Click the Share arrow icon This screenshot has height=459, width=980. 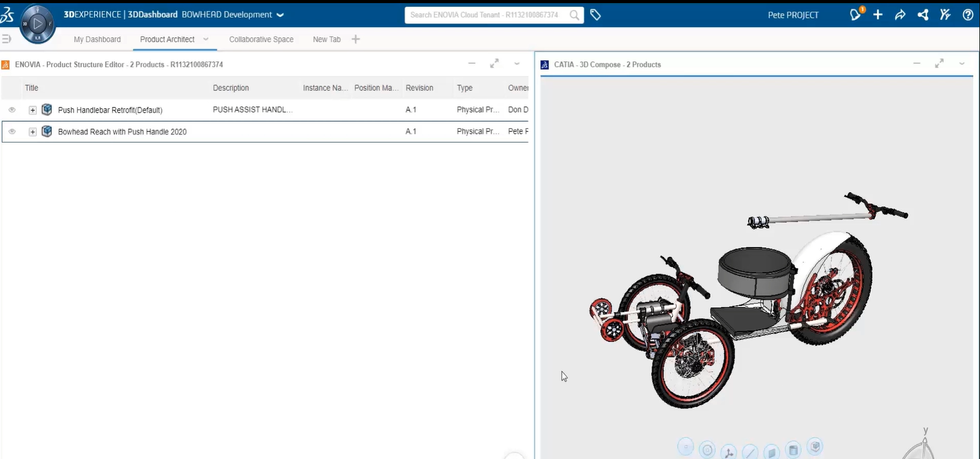pyautogui.click(x=900, y=15)
